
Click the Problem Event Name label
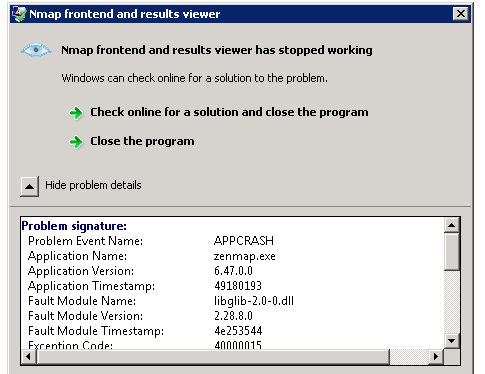[x=85, y=241]
